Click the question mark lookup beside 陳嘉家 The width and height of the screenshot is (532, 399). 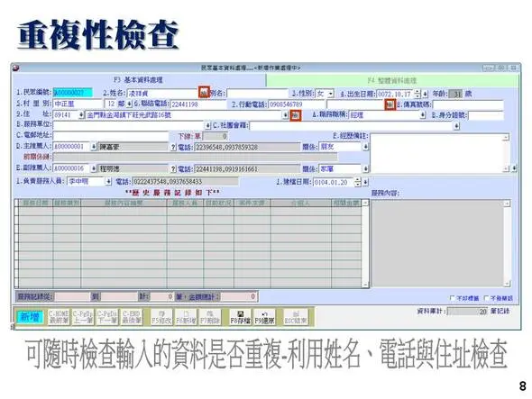tap(173, 147)
